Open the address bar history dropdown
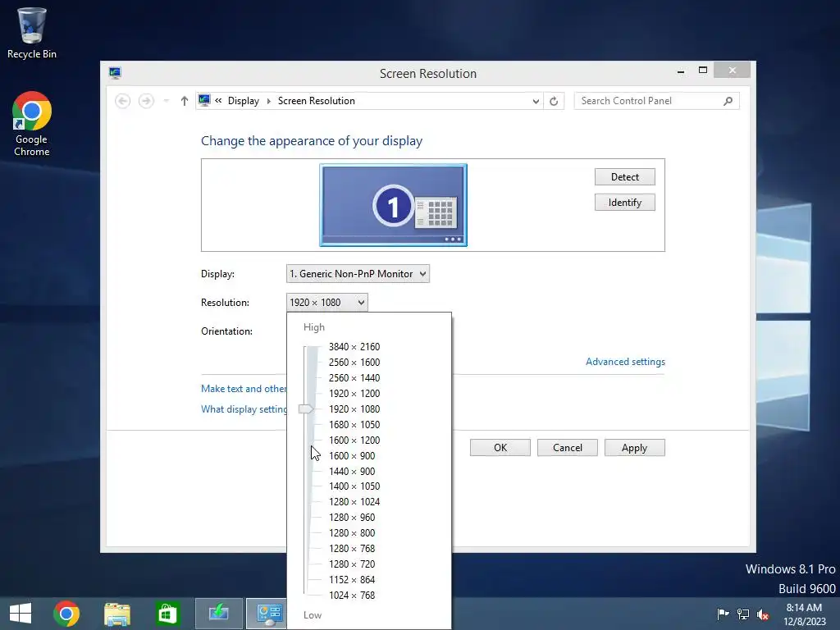Viewport: 840px width, 630px height. tap(535, 101)
